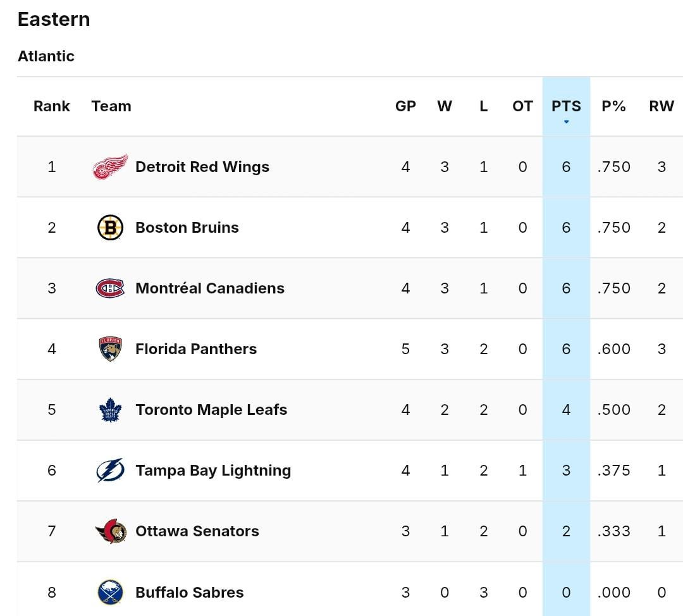Click the Ottawa Senators logo
Screen dimensions: 683x616
[111, 531]
